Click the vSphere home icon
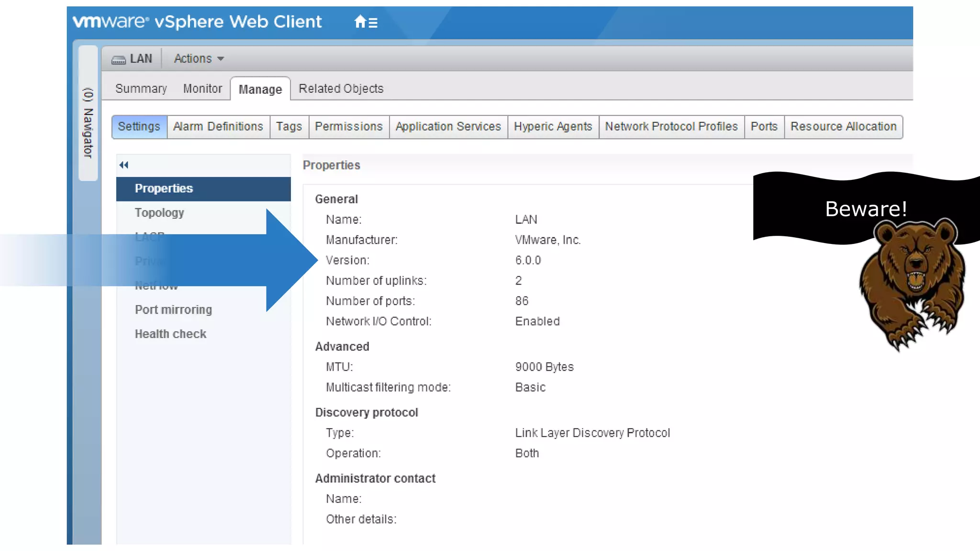Viewport: 980px width, 551px height. pyautogui.click(x=360, y=22)
